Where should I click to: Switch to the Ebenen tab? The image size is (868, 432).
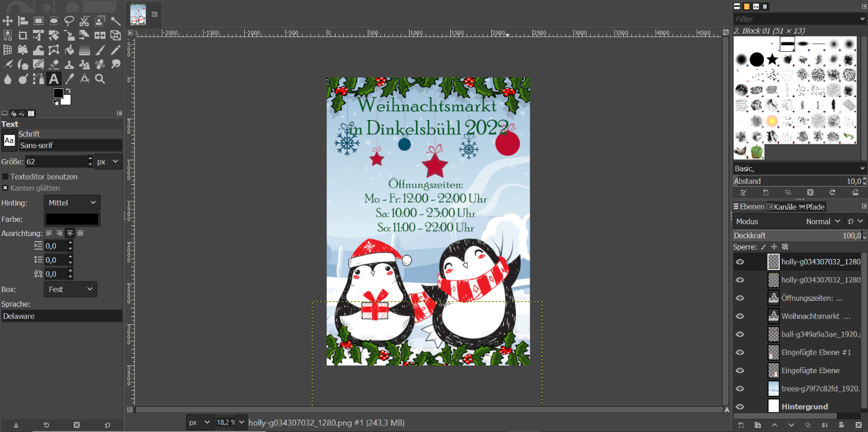click(749, 207)
